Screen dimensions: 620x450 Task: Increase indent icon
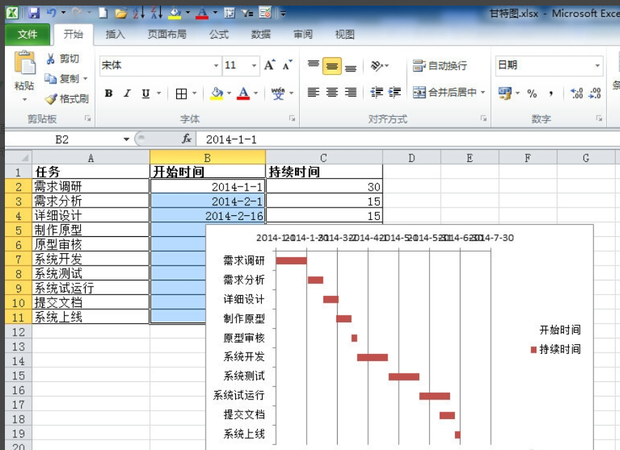(x=395, y=93)
